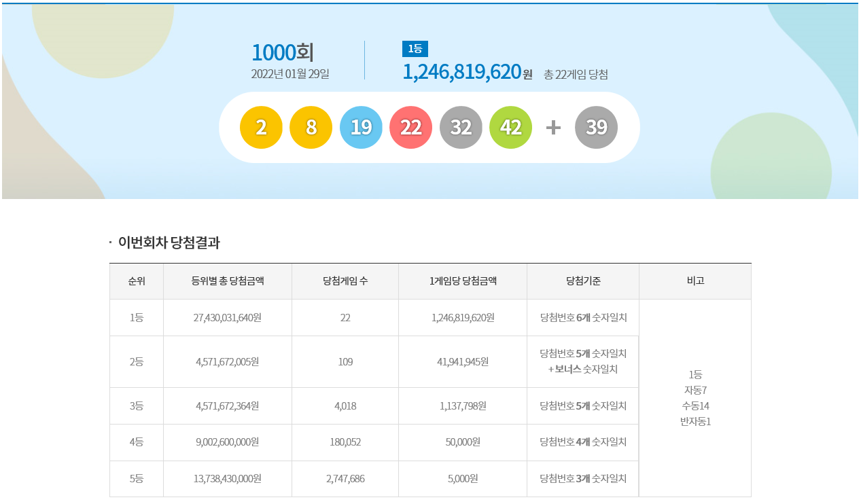This screenshot has height=504, width=861.
Task: Click the 순위 column header
Action: 137,281
